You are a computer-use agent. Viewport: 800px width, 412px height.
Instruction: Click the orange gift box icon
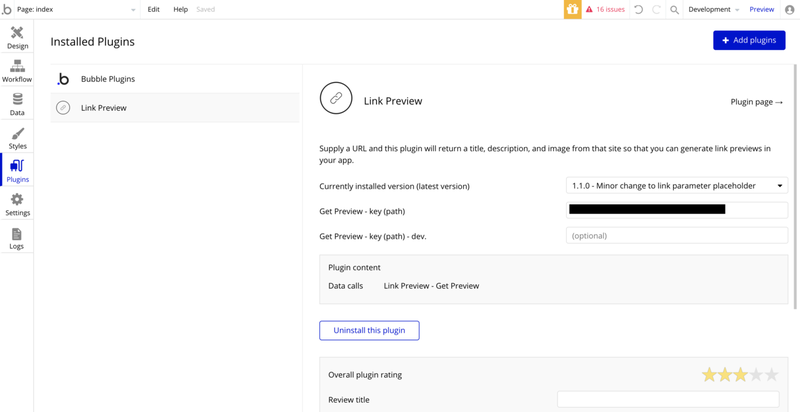point(572,9)
